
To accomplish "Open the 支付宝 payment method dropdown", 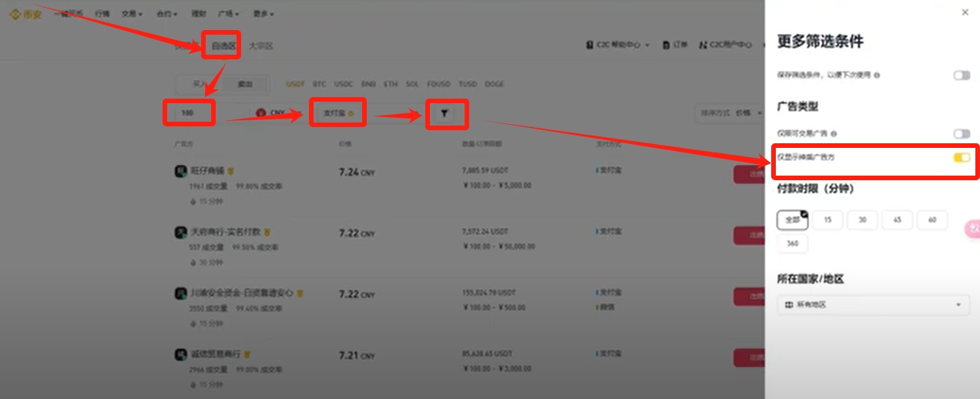I will pos(337,113).
